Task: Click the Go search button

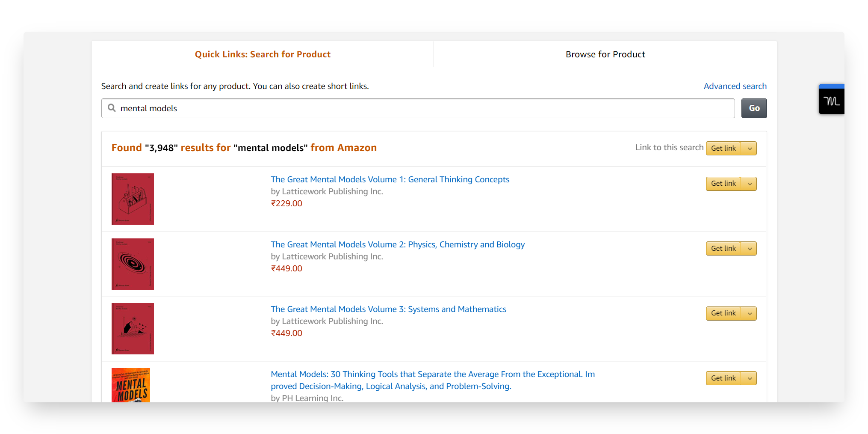Action: tap(754, 108)
